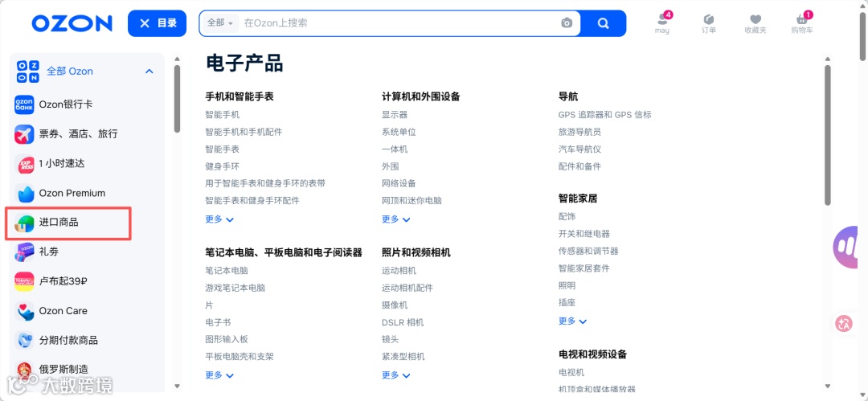
Task: Click the 俄罗斯制造 icon
Action: [24, 370]
